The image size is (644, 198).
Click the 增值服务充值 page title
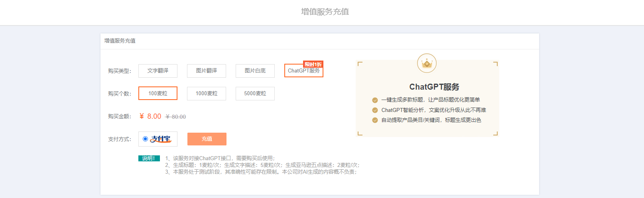pyautogui.click(x=325, y=12)
